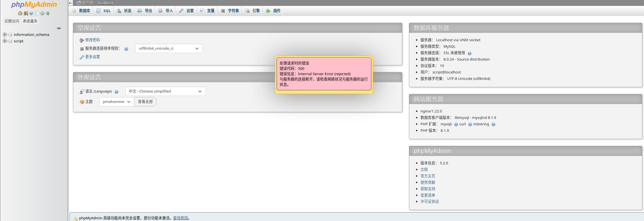Screen dimensions: 644x221
Task: Open the language dropdown showing Chinese simplified
Action: pyautogui.click(x=165, y=91)
